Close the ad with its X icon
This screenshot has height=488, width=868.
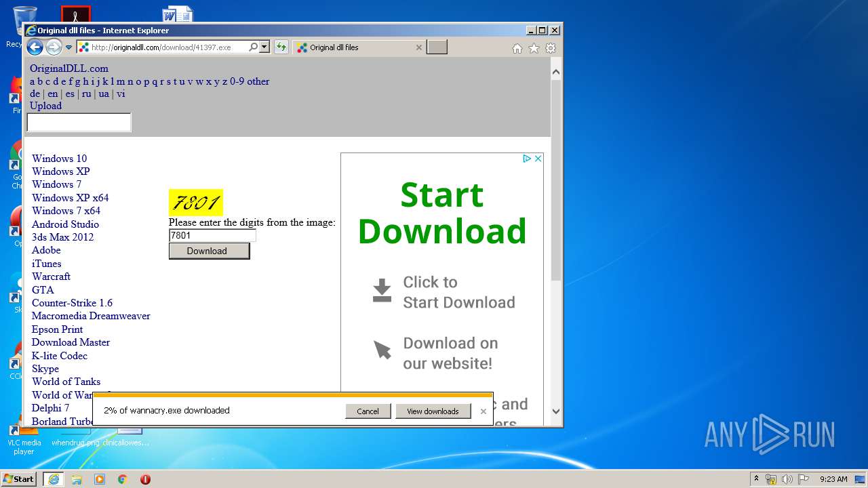[x=538, y=159]
